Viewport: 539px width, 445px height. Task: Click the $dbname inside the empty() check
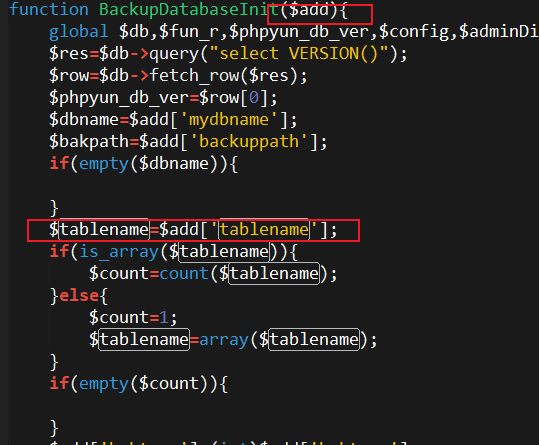pos(174,164)
